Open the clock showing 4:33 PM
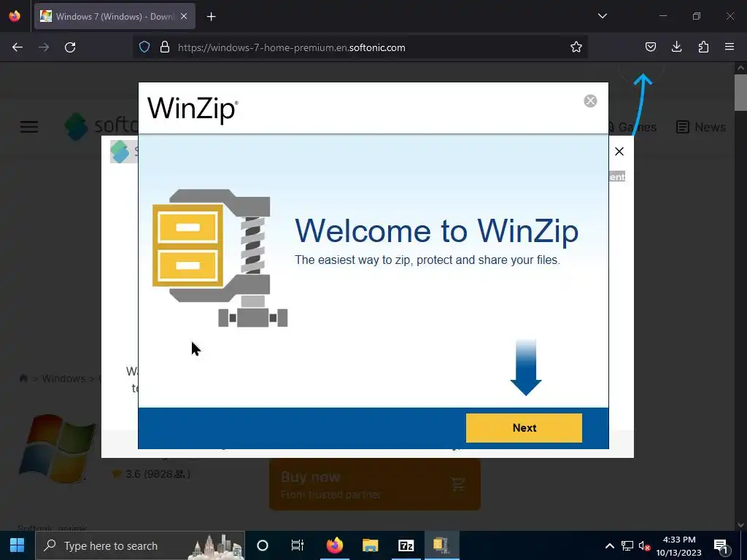Image resolution: width=747 pixels, height=560 pixels. pyautogui.click(x=679, y=545)
